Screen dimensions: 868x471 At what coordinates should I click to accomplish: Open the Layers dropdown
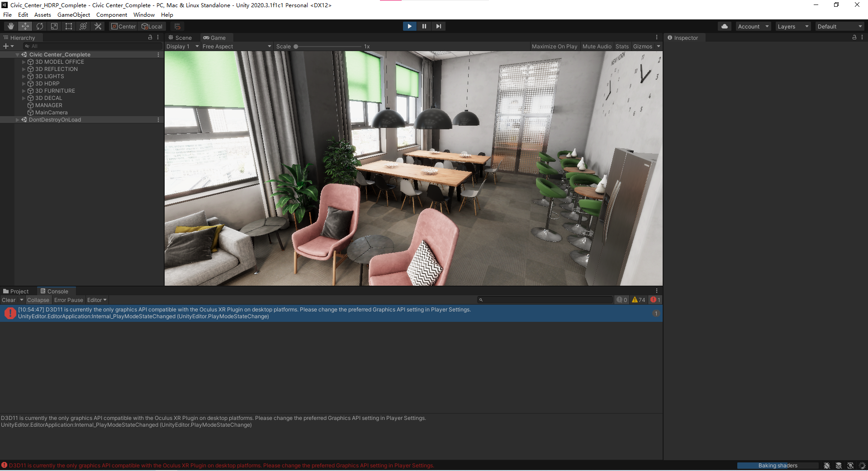pyautogui.click(x=792, y=26)
